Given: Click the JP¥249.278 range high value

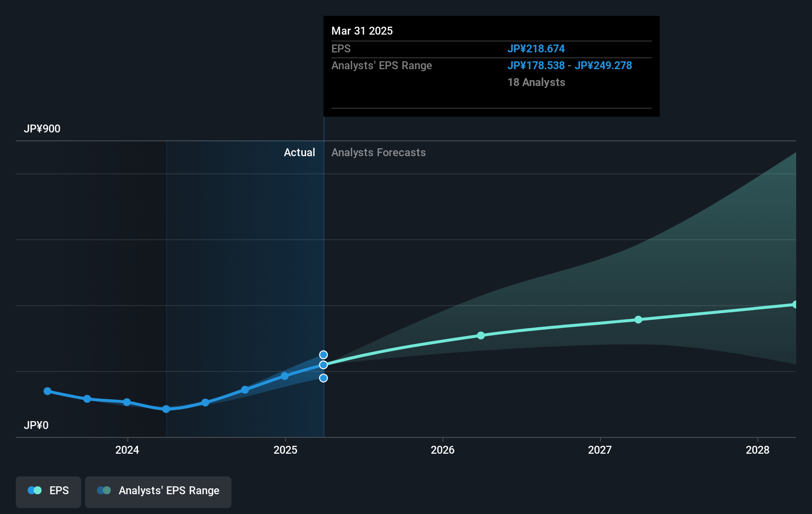Looking at the screenshot, I should point(603,66).
